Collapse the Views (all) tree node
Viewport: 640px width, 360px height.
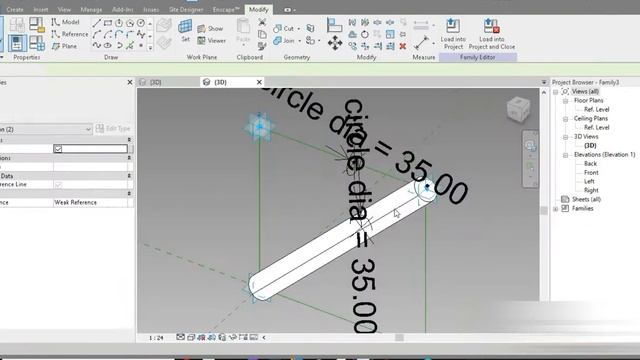tap(556, 92)
